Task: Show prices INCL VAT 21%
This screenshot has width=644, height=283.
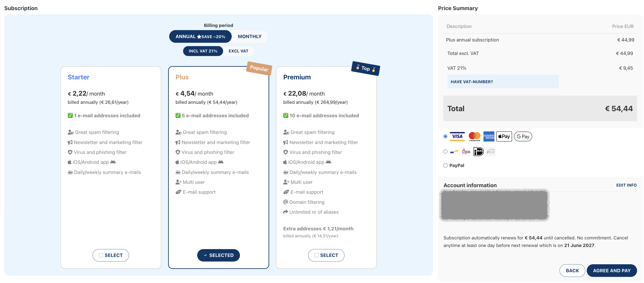Action: click(203, 51)
